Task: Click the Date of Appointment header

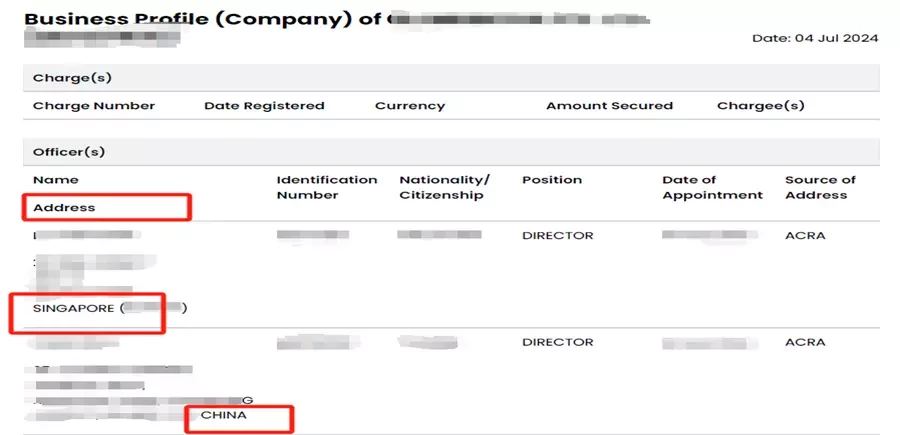Action: (x=712, y=188)
